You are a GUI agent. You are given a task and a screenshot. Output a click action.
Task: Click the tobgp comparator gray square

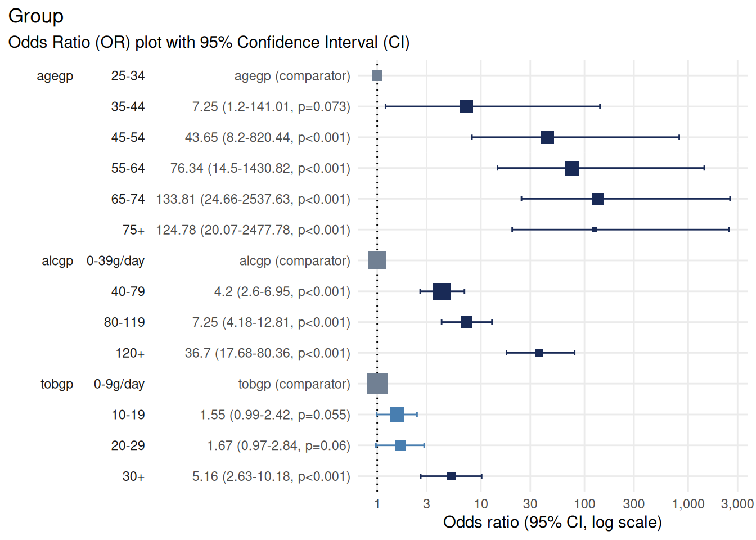377,384
